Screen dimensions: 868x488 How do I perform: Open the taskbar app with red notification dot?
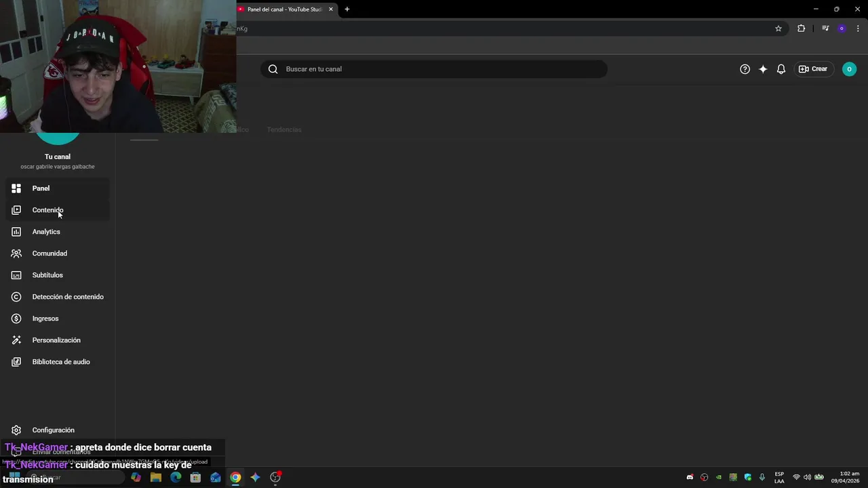click(x=275, y=477)
